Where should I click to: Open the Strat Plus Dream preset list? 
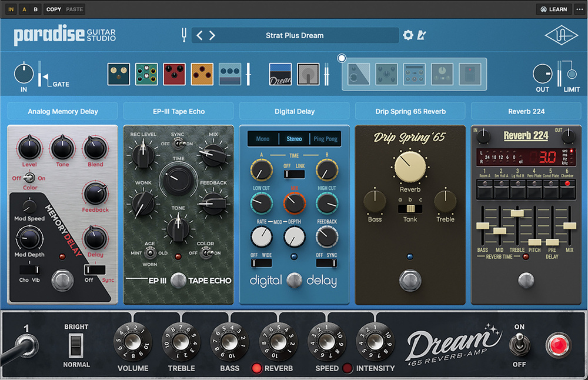(x=295, y=35)
